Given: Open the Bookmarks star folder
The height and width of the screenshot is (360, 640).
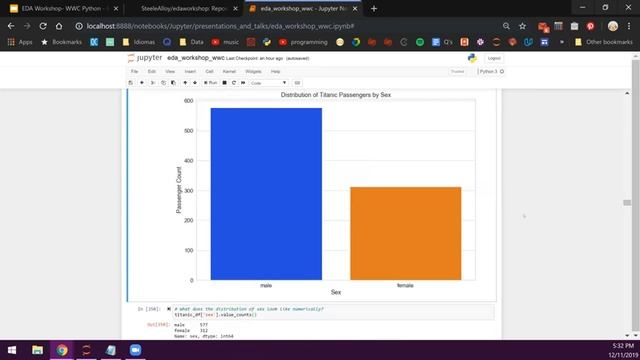Looking at the screenshot, I should (x=61, y=42).
